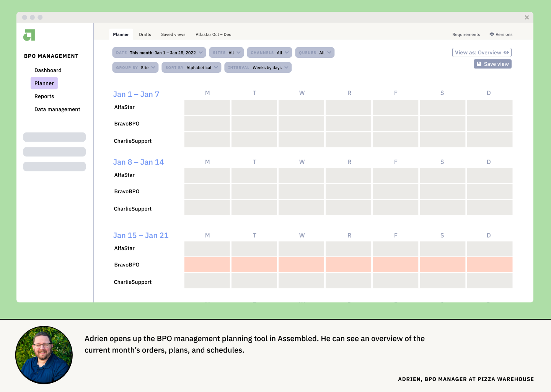Close the window with the X icon

tap(527, 18)
